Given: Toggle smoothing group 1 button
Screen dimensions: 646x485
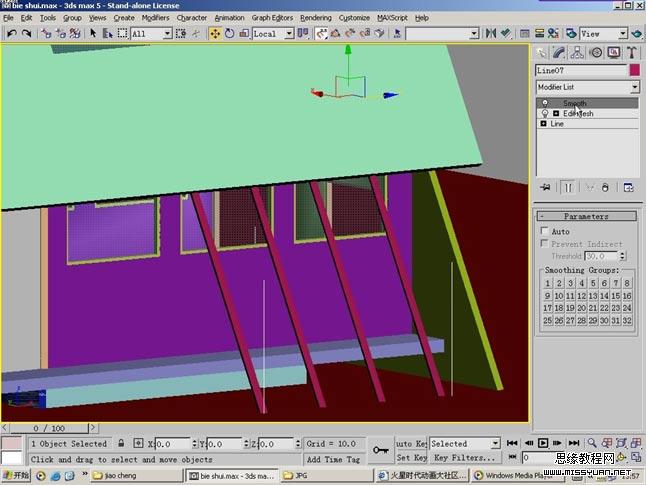Looking at the screenshot, I should click(x=547, y=284).
